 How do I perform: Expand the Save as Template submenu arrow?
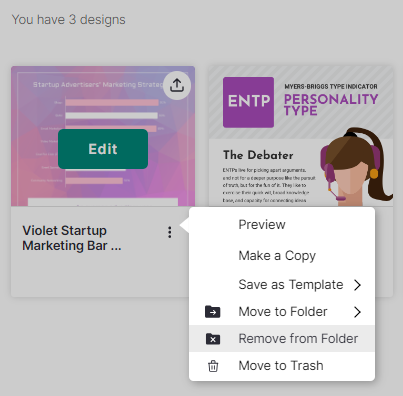pos(357,285)
